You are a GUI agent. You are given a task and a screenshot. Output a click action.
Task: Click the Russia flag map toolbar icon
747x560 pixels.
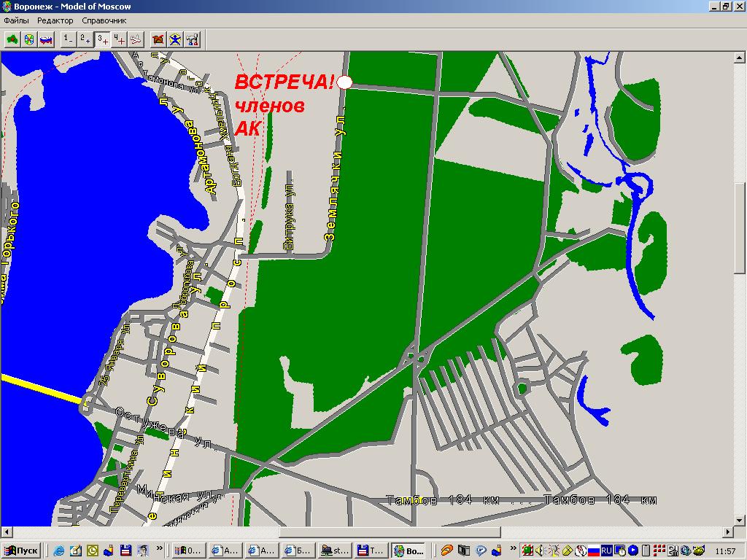tap(46, 39)
